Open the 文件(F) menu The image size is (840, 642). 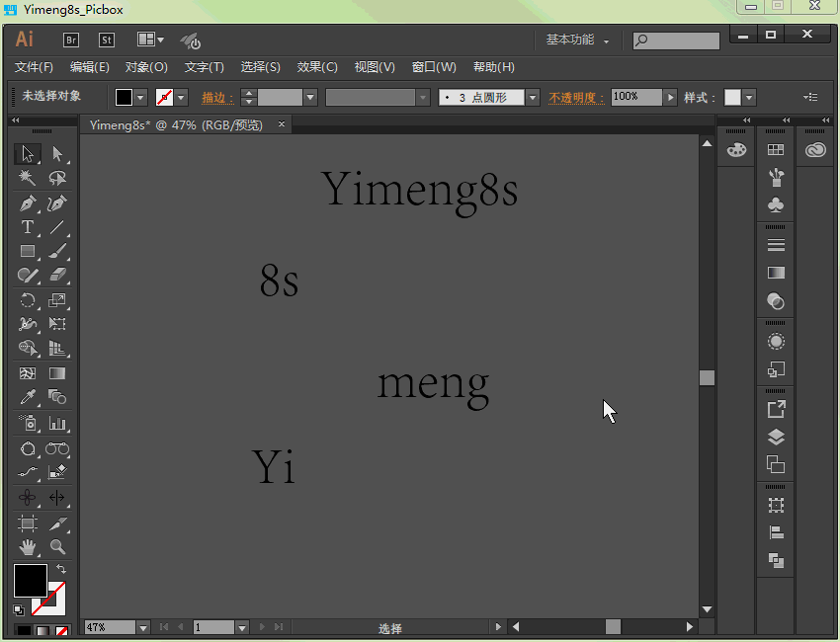pos(34,67)
